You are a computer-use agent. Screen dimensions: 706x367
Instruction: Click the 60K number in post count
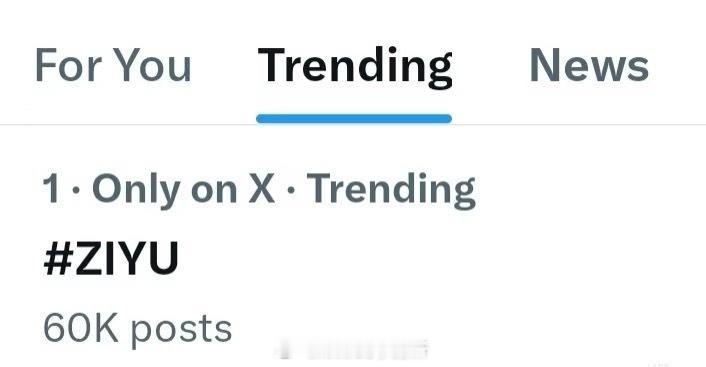(80, 328)
